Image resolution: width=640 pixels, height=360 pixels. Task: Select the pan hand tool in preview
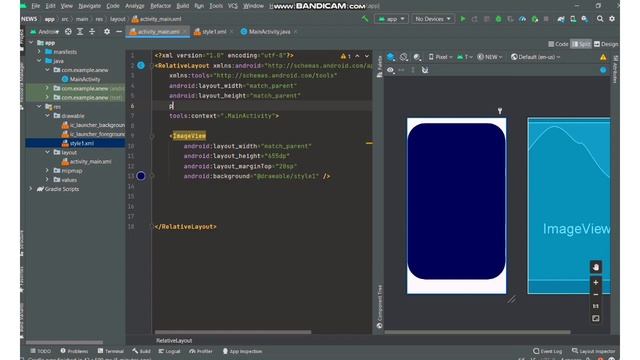(x=596, y=267)
